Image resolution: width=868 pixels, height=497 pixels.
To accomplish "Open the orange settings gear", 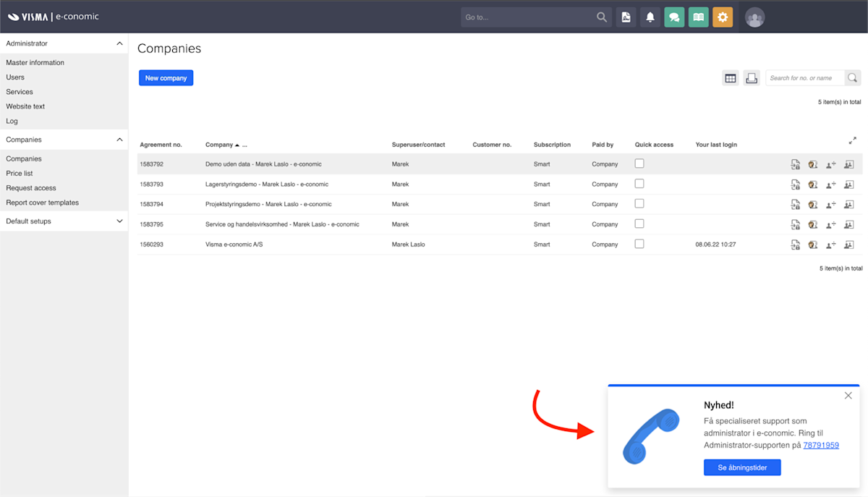I will click(723, 17).
